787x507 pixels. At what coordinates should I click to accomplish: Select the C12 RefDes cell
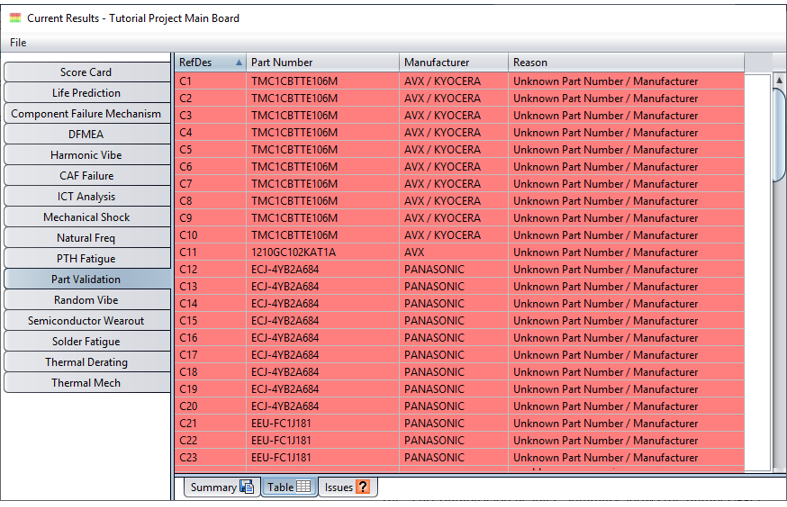click(211, 270)
